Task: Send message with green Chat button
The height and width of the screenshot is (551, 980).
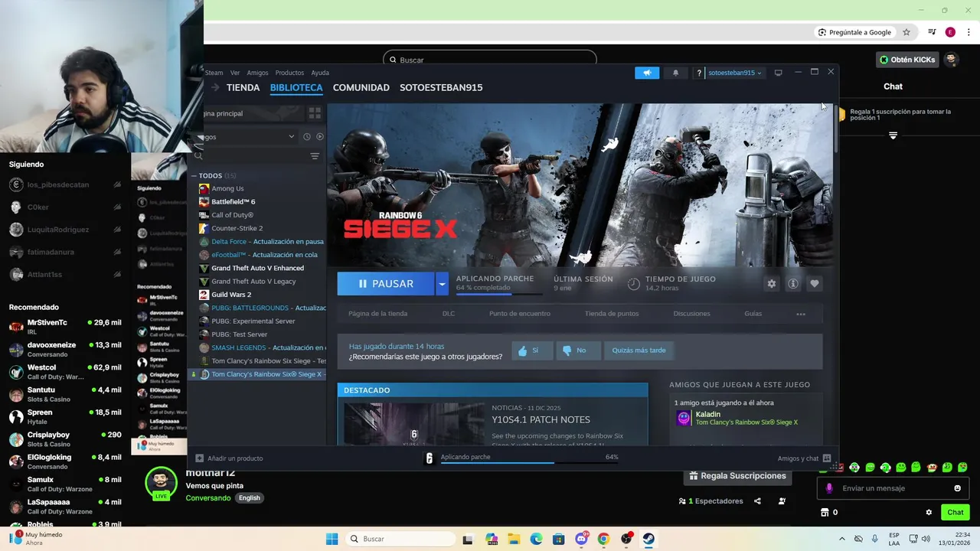Action: (x=955, y=513)
